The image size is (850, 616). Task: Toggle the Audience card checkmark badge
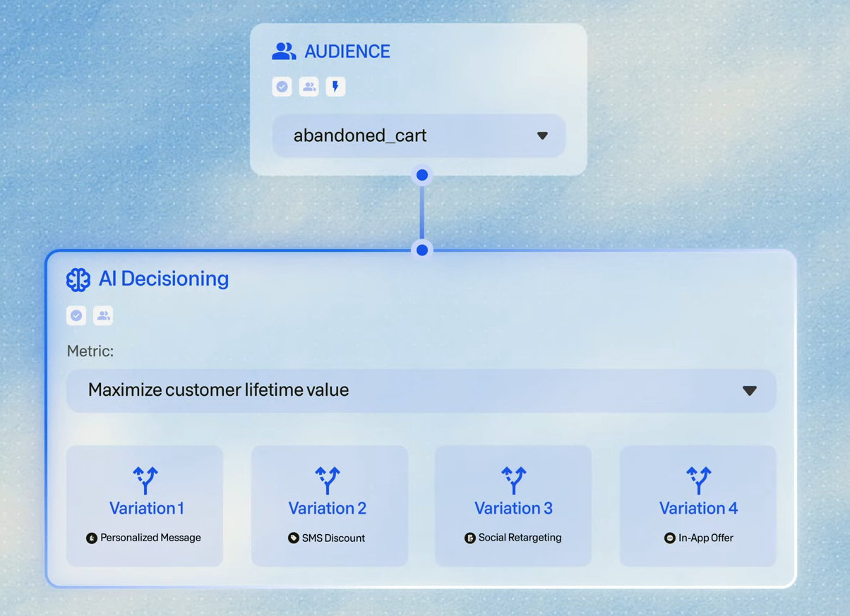pyautogui.click(x=282, y=87)
